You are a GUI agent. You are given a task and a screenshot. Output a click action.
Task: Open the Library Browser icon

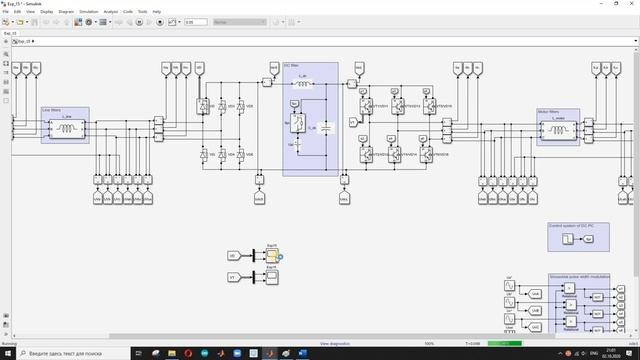[x=78, y=22]
